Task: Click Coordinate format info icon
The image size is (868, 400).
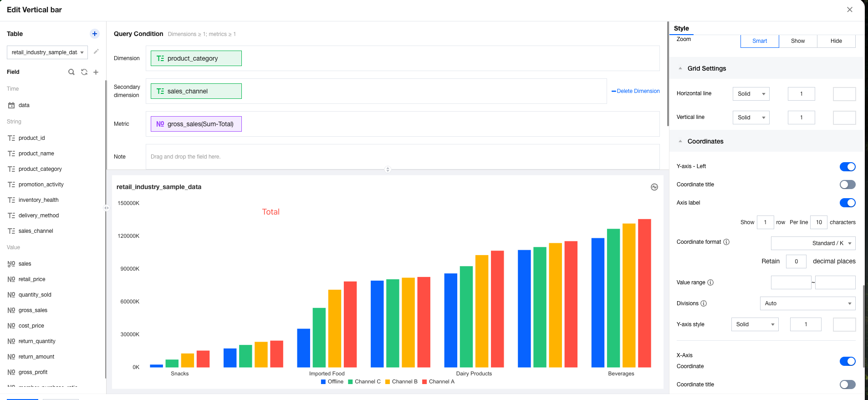Action: (x=726, y=242)
